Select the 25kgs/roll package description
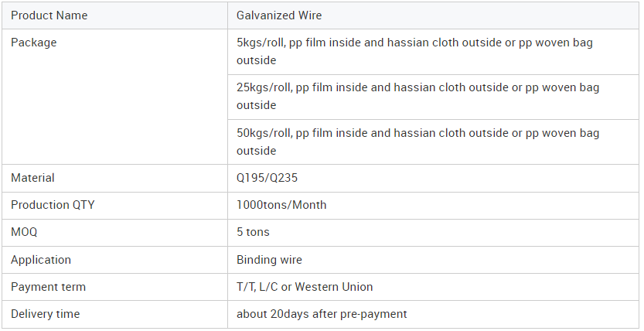The height and width of the screenshot is (331, 644). click(x=433, y=97)
